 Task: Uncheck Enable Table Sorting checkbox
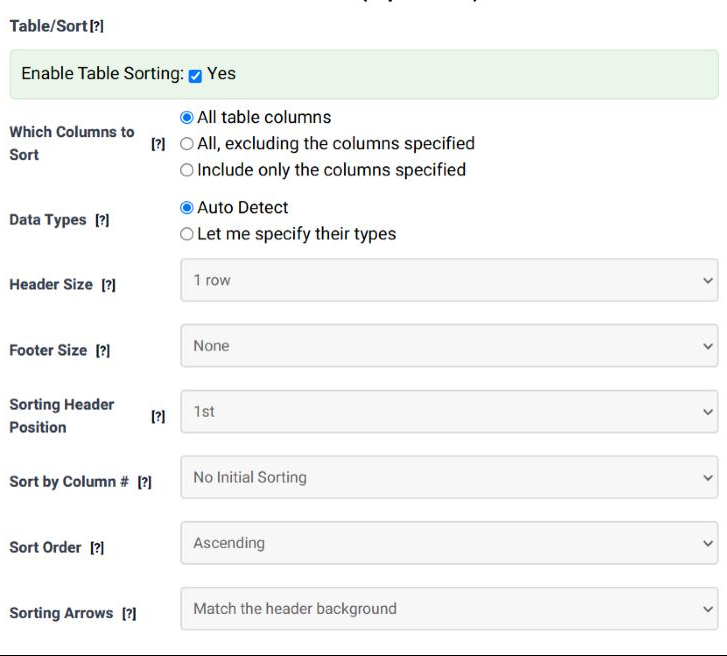tap(195, 76)
